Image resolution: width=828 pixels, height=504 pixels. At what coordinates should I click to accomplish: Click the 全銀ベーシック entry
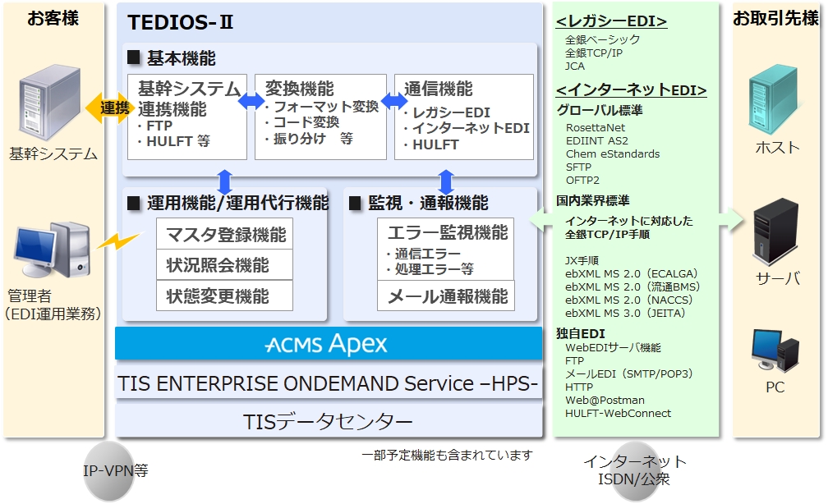tap(603, 39)
